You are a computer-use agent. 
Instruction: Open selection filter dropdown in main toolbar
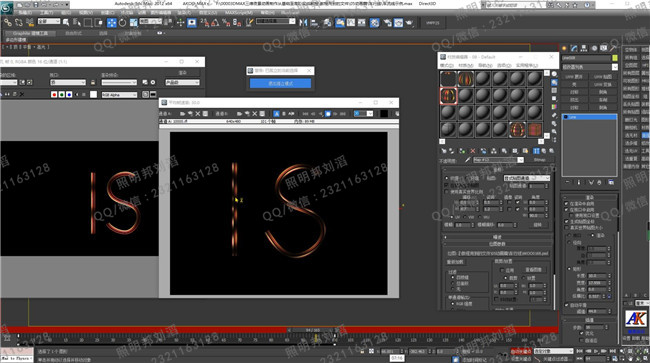[49, 21]
